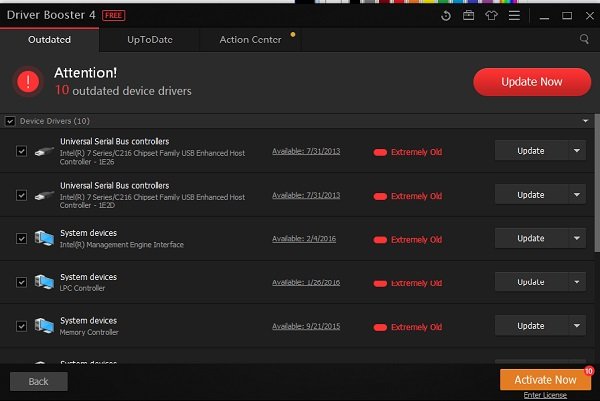
Task: Collapse the Device Drivers group arrow
Action: (x=585, y=121)
